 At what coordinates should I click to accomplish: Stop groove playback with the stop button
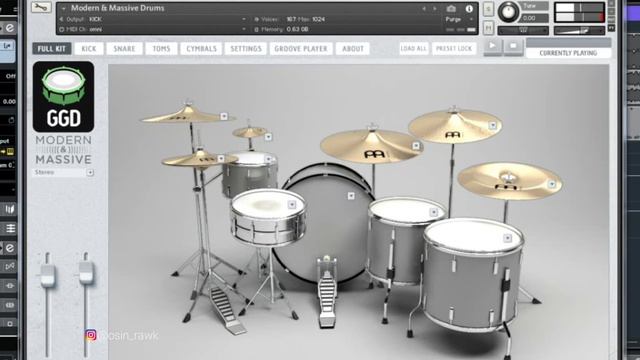point(513,46)
